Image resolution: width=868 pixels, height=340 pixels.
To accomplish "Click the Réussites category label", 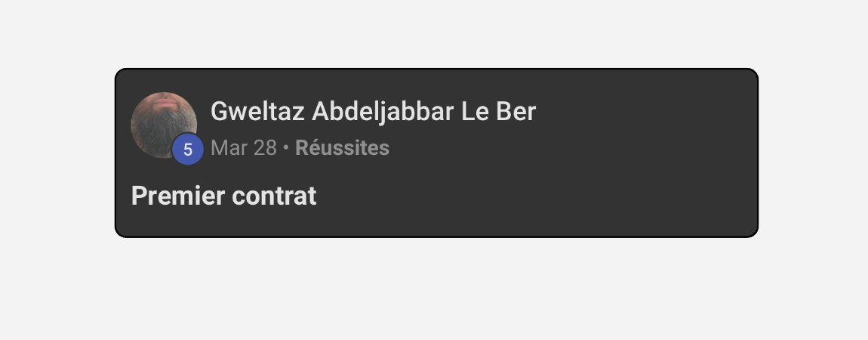I will click(x=342, y=148).
